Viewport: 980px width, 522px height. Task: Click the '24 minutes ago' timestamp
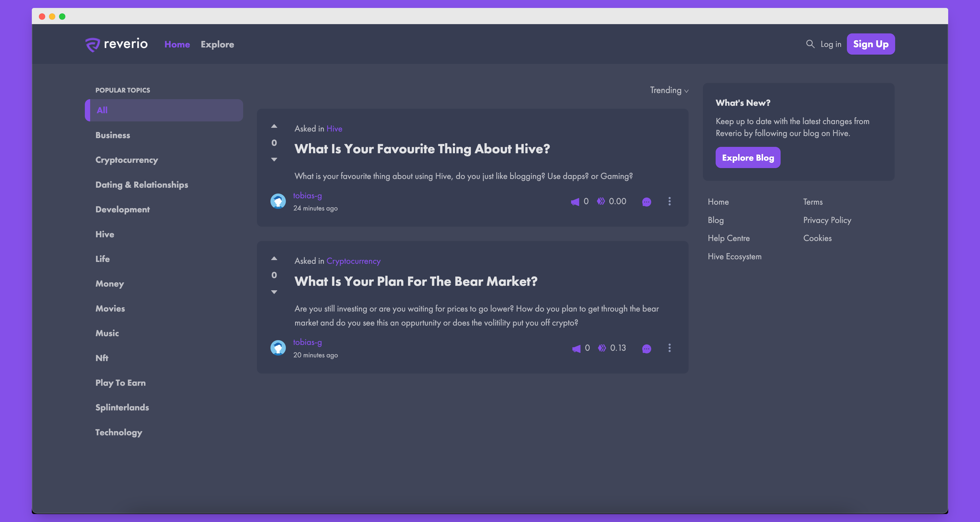coord(315,208)
